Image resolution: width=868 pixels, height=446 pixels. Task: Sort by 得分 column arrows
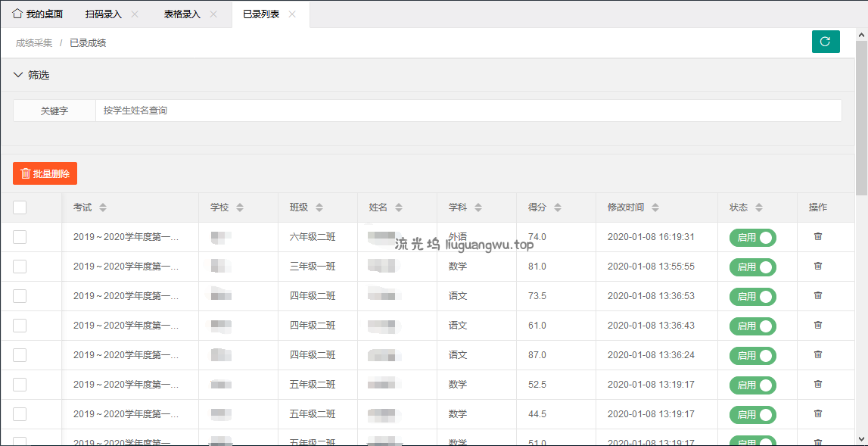tap(558, 207)
